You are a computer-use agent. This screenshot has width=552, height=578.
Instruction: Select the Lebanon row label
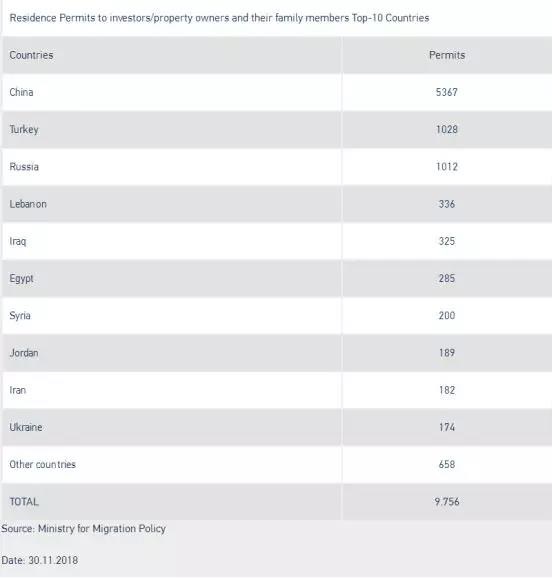(28, 204)
